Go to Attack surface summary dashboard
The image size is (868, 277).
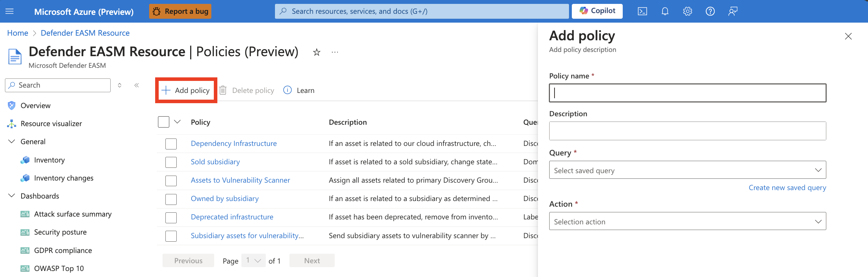[72, 214]
